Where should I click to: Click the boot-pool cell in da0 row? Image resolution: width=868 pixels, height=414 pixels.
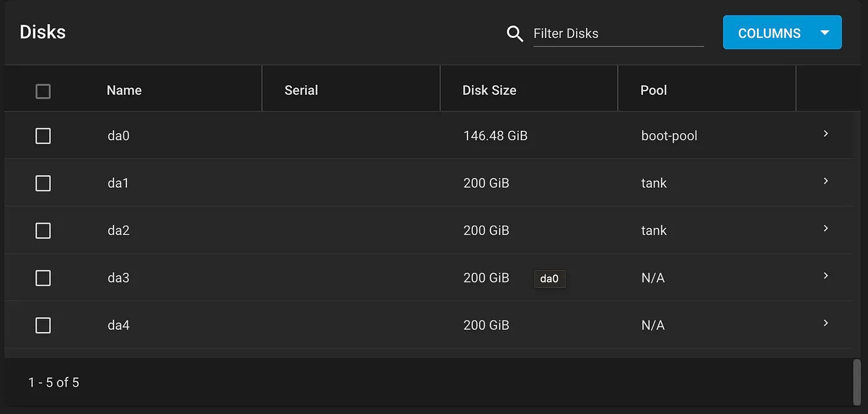pyautogui.click(x=669, y=136)
